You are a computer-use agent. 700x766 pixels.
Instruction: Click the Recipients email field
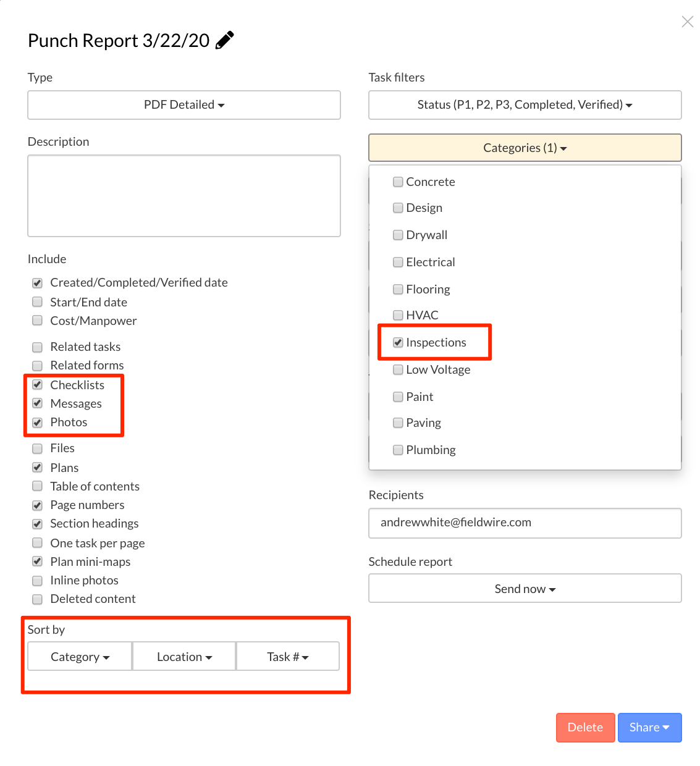pyautogui.click(x=525, y=523)
